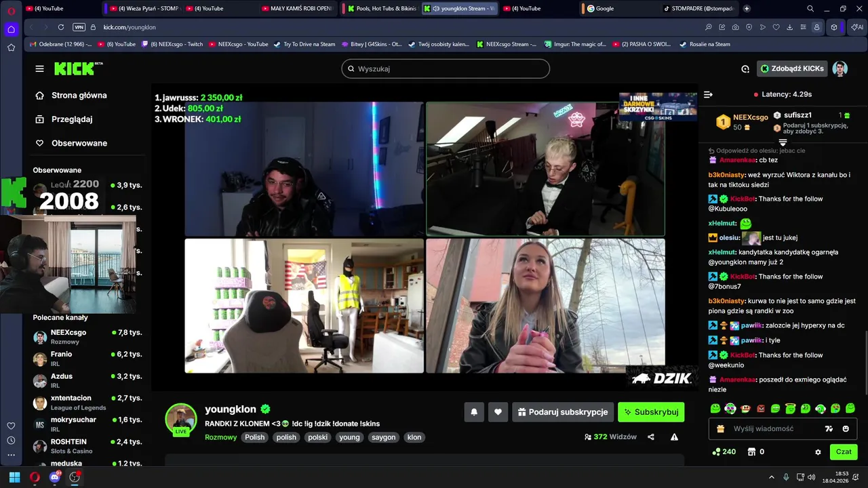Open the Windows Start menu
The width and height of the screenshot is (868, 488).
point(14,477)
